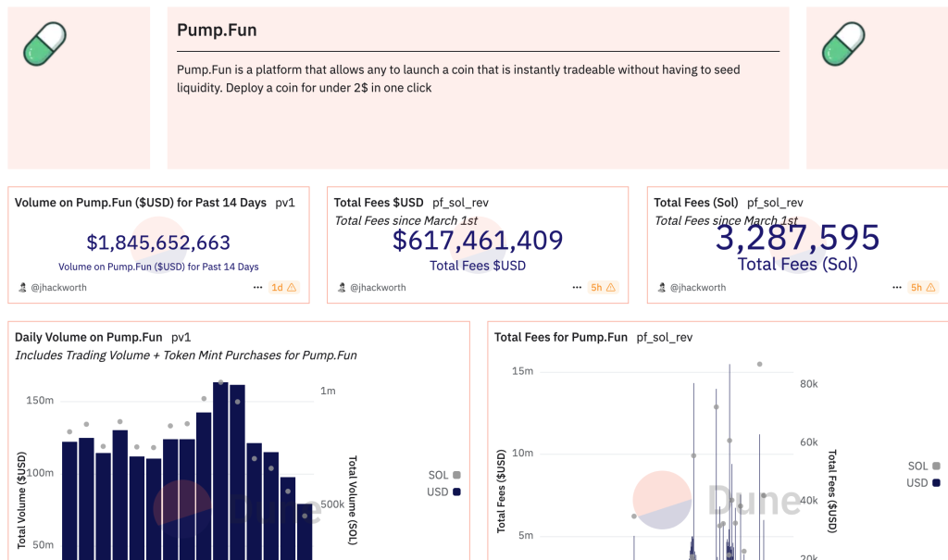Click the 80k label on the Total Fees chart axis

coord(809,384)
